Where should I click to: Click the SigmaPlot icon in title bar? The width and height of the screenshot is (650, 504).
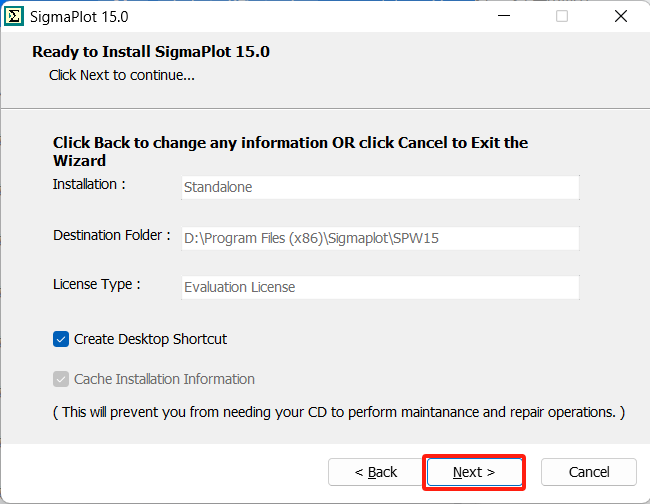[15, 16]
